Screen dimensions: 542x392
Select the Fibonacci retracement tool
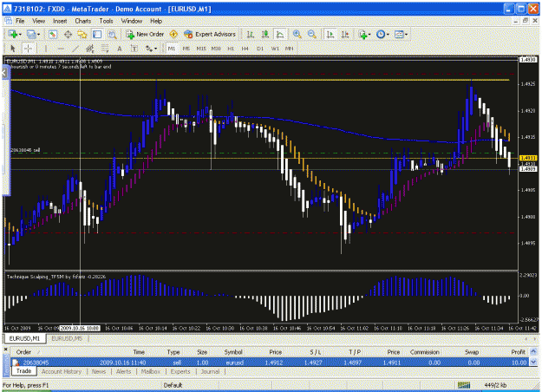pyautogui.click(x=105, y=49)
